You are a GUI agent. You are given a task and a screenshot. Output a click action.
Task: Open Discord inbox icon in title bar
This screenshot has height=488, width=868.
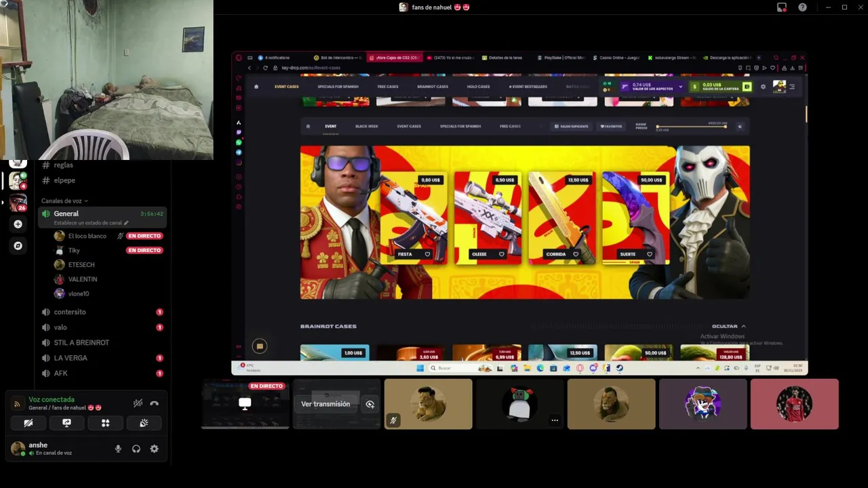click(x=782, y=7)
